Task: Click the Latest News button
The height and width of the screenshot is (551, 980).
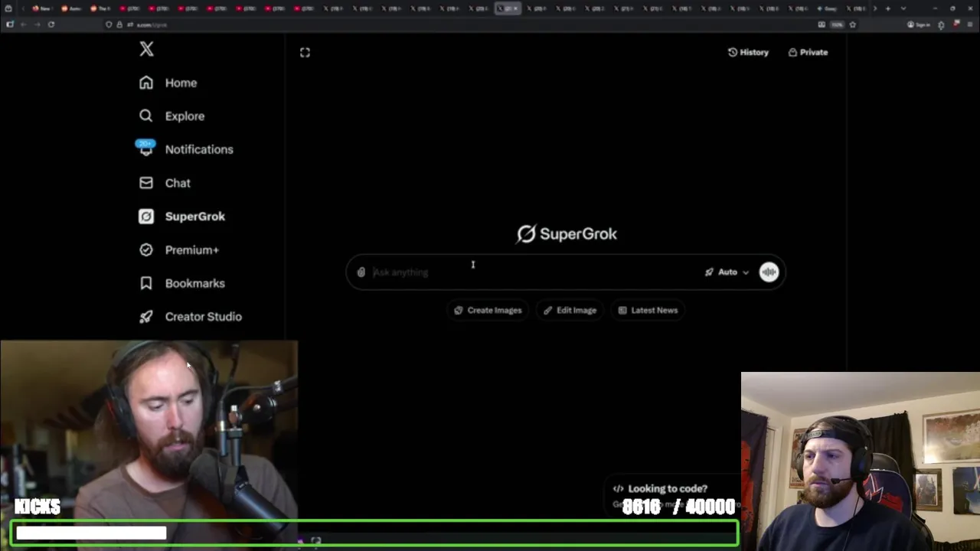Action: [648, 310]
